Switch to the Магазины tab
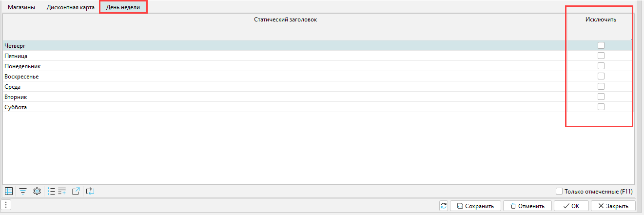This screenshot has width=644, height=215. pyautogui.click(x=21, y=8)
